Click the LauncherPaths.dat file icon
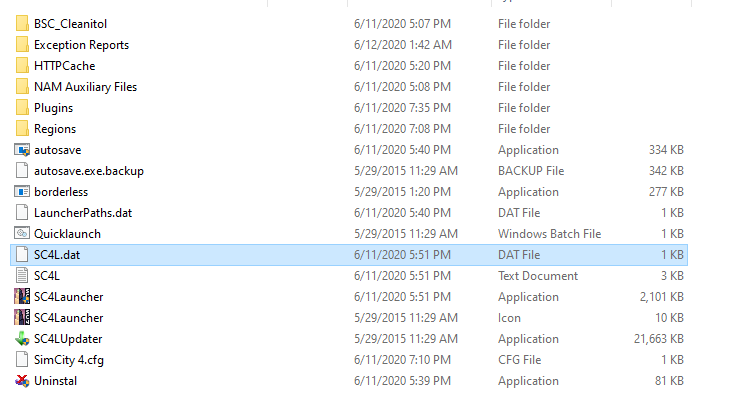Viewport: 748px width, 412px height. [x=22, y=213]
